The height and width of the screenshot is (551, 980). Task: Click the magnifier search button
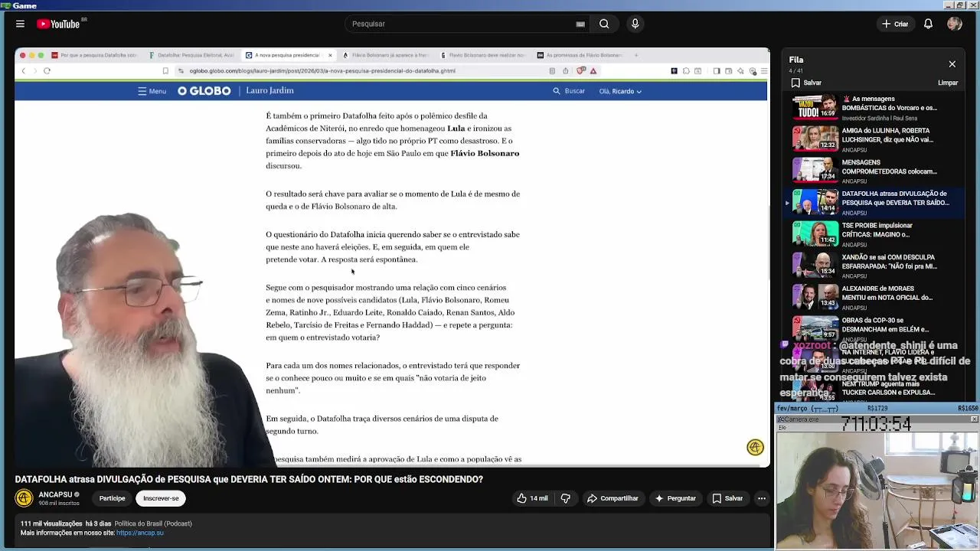[604, 24]
